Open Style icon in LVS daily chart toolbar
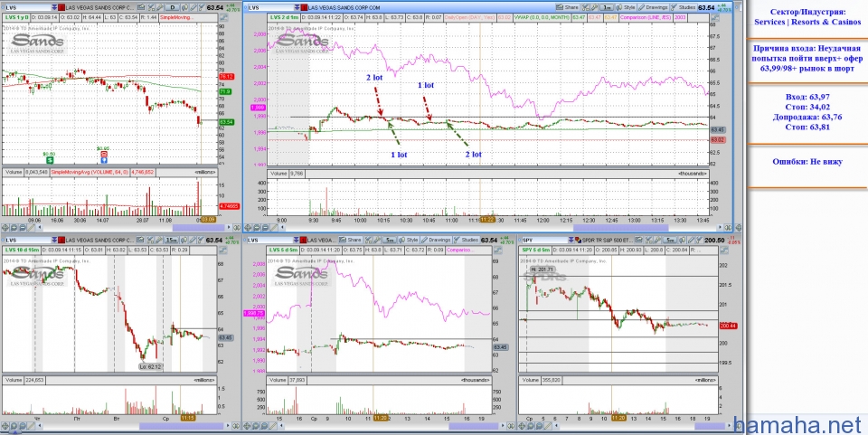This screenshot has width=868, height=435. (184, 7)
